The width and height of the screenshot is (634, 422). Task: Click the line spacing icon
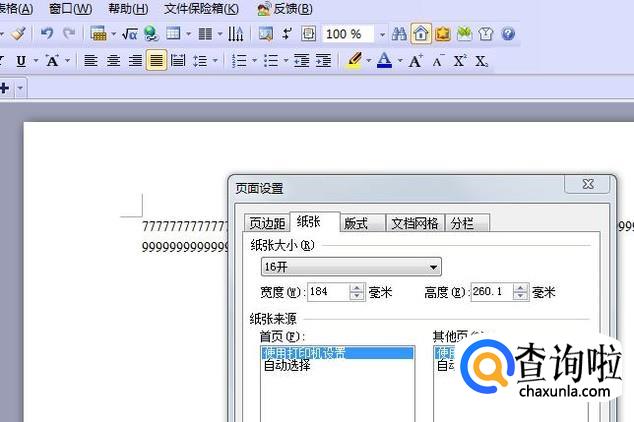[200, 61]
